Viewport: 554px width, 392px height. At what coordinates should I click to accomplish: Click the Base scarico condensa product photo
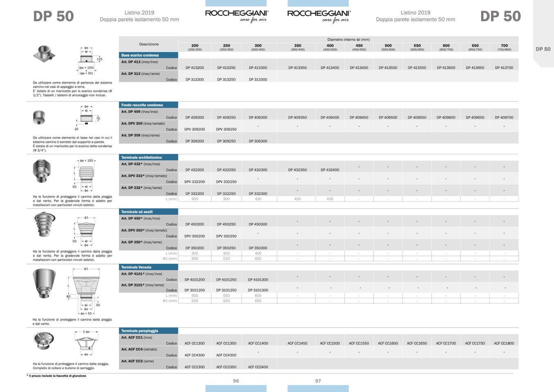44,54
